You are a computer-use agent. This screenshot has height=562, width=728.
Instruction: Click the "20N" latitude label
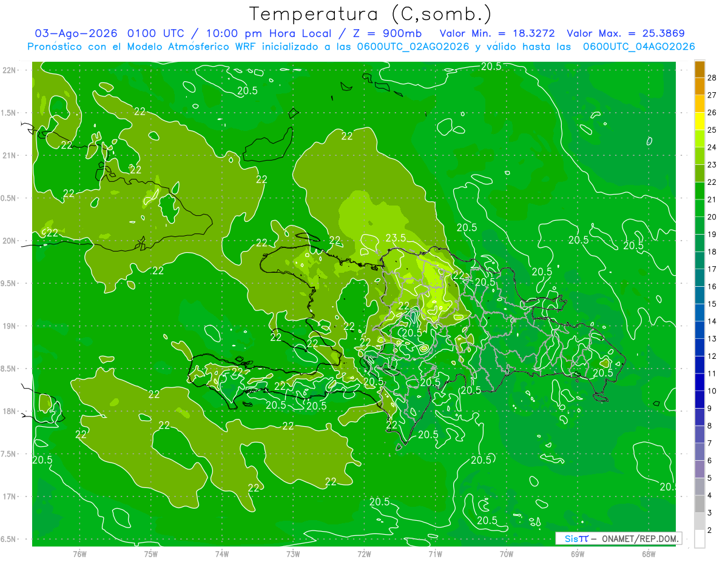8,241
